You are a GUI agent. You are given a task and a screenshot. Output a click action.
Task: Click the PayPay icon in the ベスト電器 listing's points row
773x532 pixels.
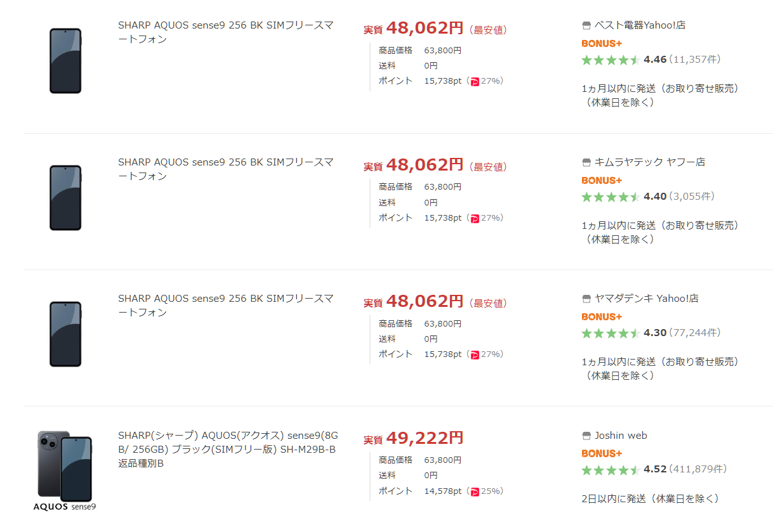pyautogui.click(x=475, y=81)
